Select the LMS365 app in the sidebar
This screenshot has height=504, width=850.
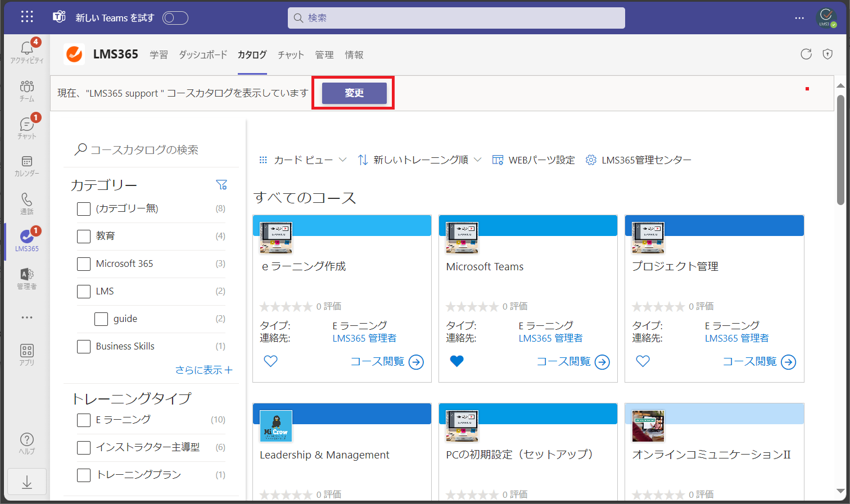(27, 240)
